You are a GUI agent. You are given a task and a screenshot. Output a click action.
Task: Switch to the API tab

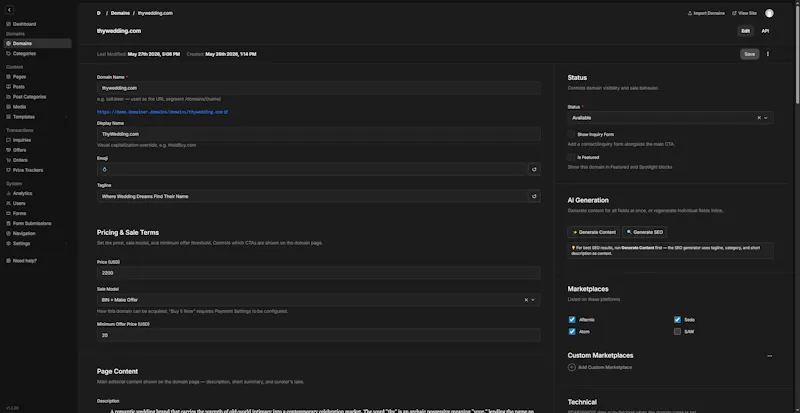tap(765, 31)
